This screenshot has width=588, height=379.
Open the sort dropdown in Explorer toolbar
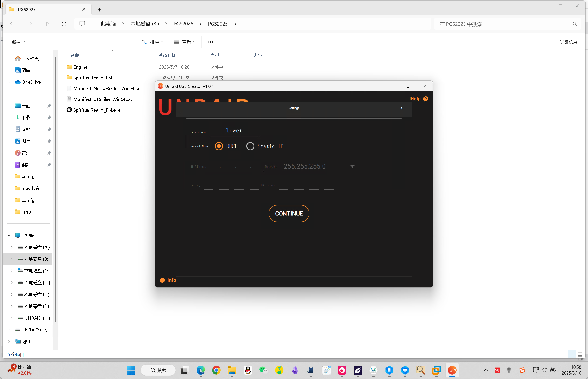tap(153, 42)
